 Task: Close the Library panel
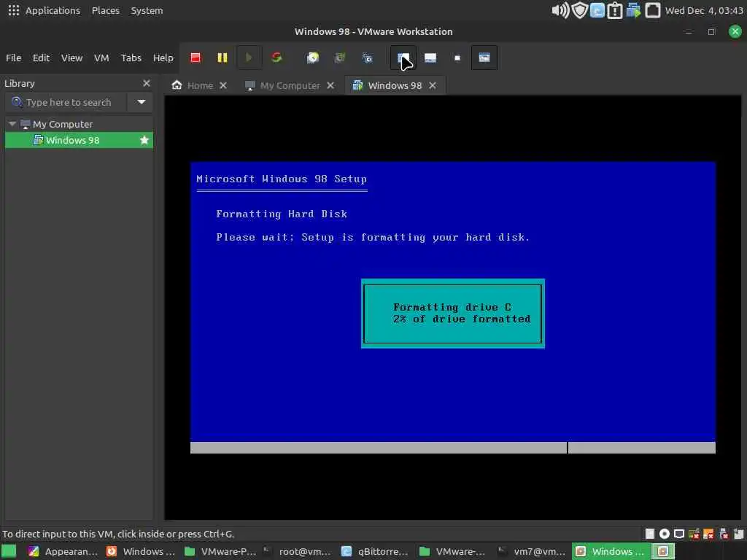tap(146, 83)
